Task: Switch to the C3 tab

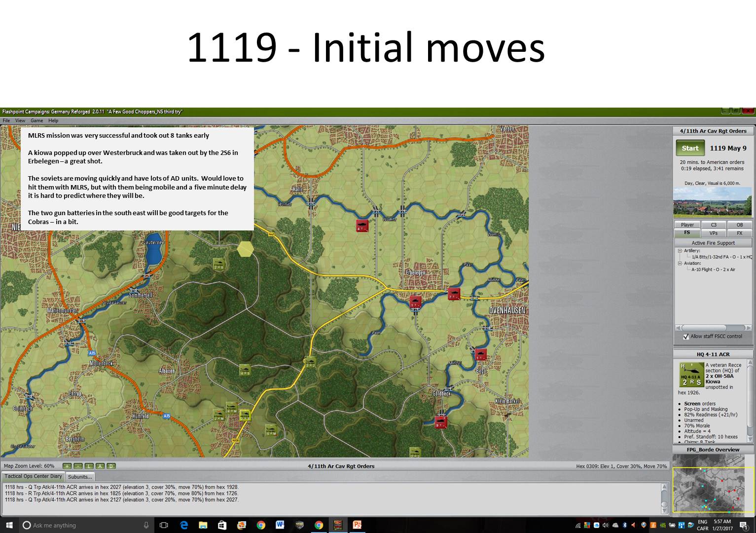Action: [714, 225]
